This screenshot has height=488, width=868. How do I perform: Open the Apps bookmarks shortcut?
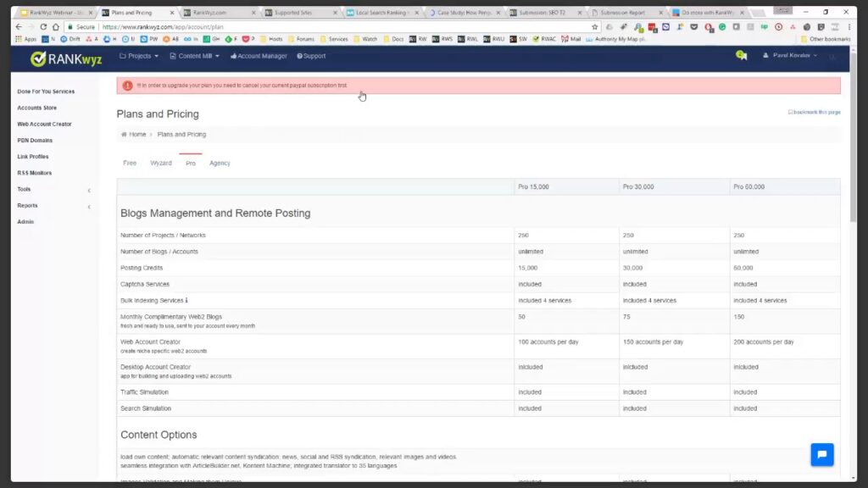point(26,39)
